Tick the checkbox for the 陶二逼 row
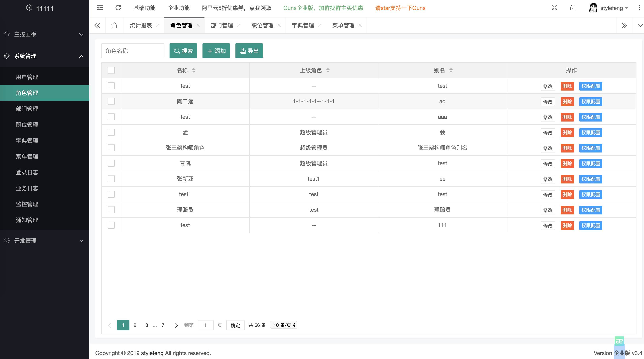 tap(111, 101)
